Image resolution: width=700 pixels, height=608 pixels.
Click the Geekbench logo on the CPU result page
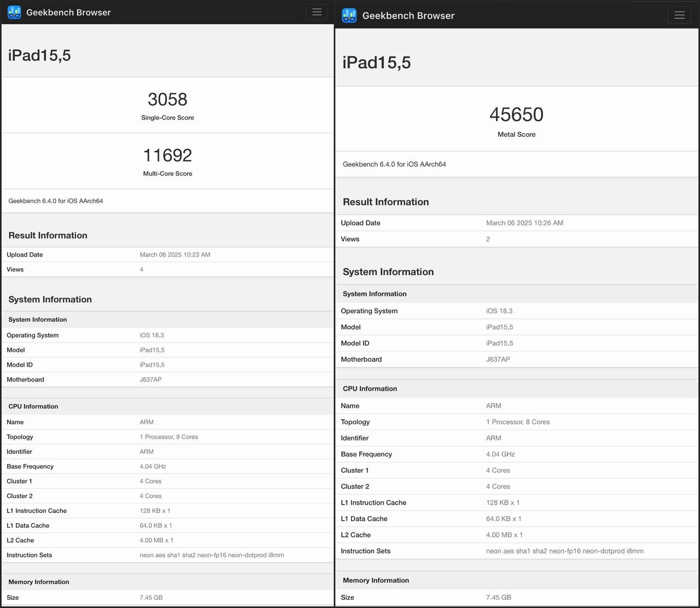coord(14,12)
